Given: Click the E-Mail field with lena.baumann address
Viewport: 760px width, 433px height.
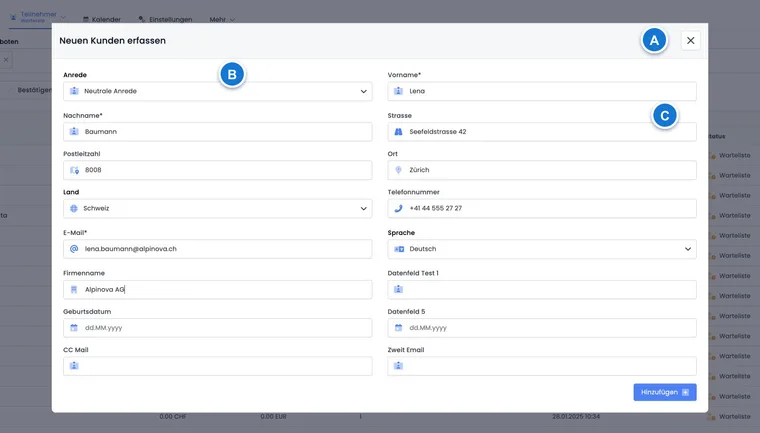Looking at the screenshot, I should pos(218,249).
